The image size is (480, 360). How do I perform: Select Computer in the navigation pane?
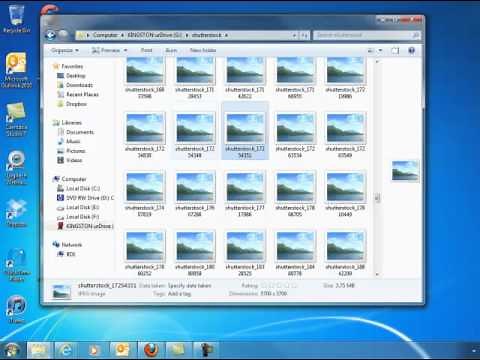coord(74,179)
